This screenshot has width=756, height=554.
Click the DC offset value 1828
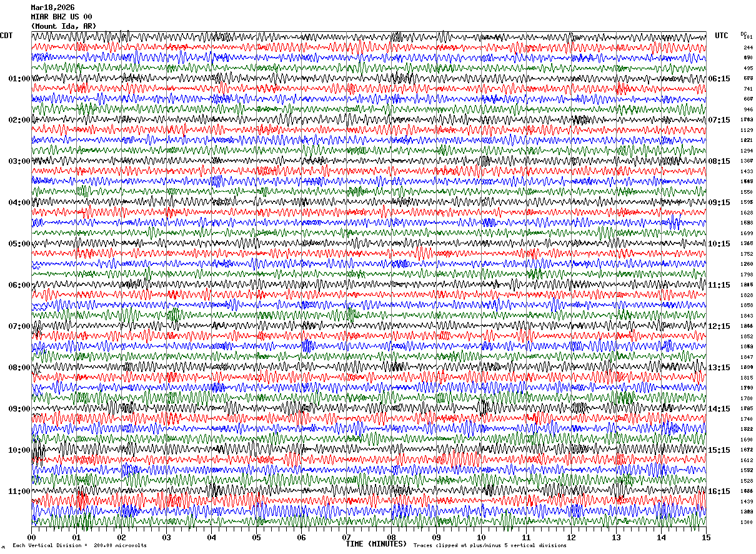pyautogui.click(x=747, y=295)
